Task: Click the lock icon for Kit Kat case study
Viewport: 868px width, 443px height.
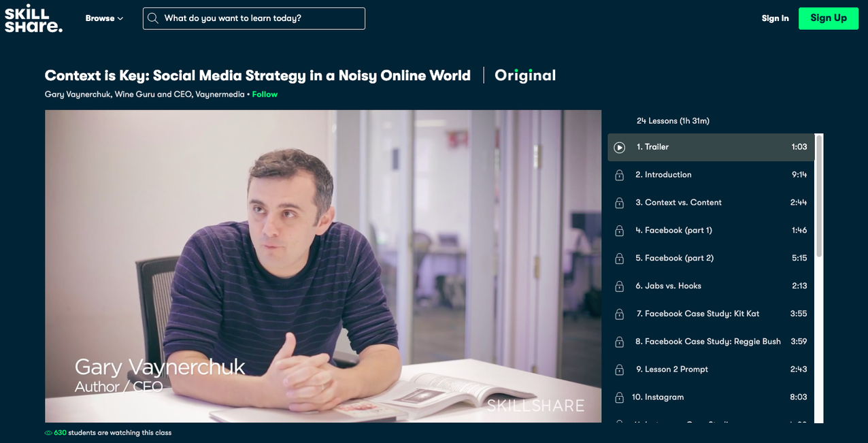Action: click(619, 314)
